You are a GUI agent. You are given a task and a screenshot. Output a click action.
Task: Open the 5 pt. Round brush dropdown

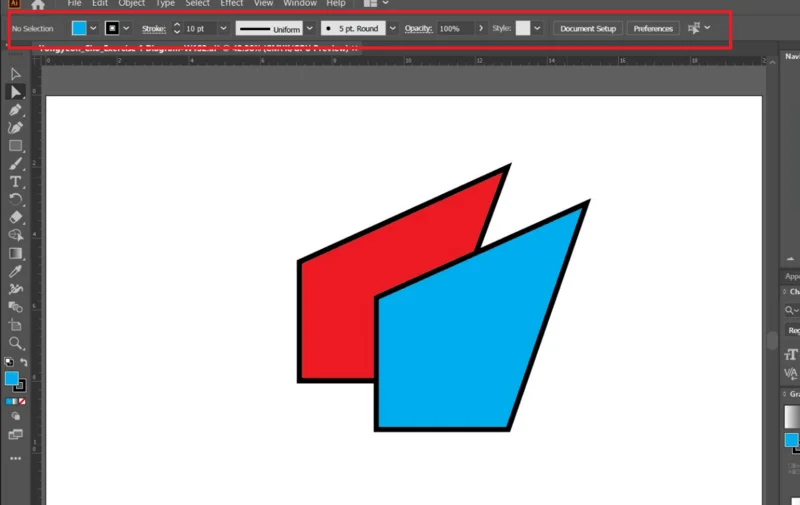pyautogui.click(x=392, y=29)
